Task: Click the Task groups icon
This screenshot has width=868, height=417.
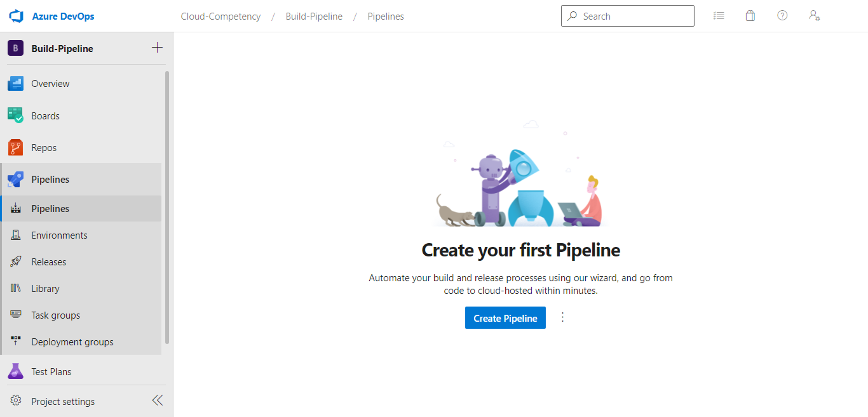Action: (x=16, y=314)
